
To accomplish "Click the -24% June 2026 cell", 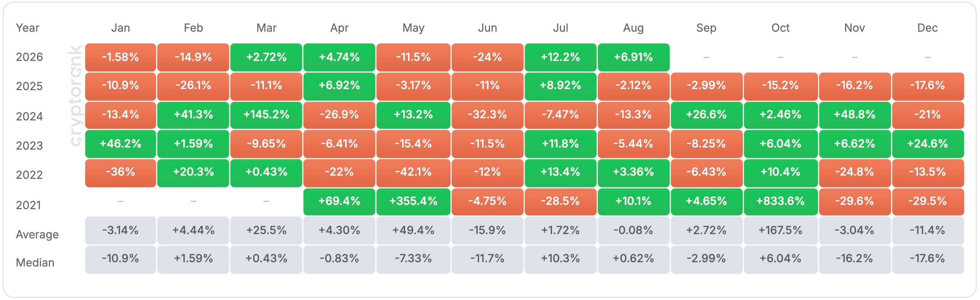I will 487,57.
